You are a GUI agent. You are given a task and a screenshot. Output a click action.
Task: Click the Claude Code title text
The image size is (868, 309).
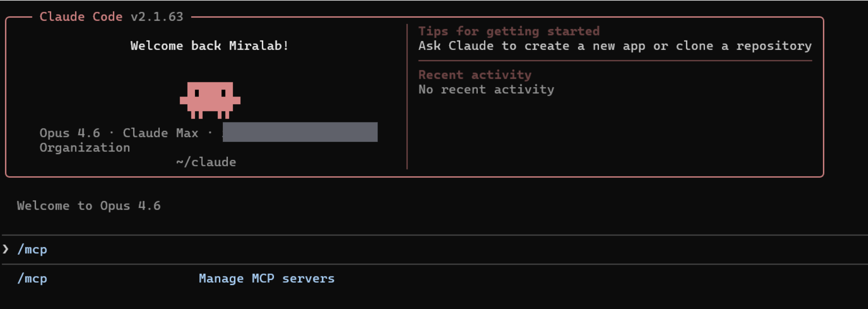(81, 16)
